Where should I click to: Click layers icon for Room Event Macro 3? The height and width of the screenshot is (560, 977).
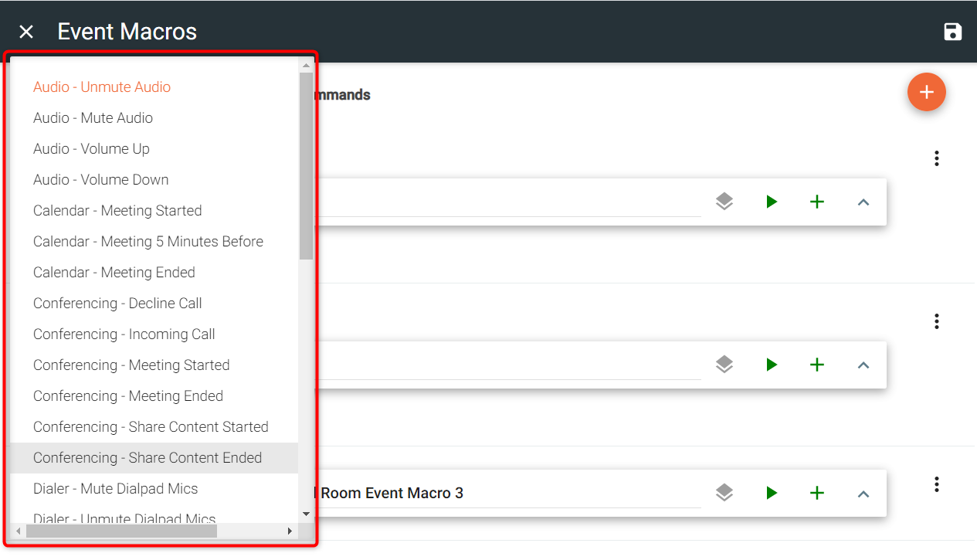(x=724, y=493)
